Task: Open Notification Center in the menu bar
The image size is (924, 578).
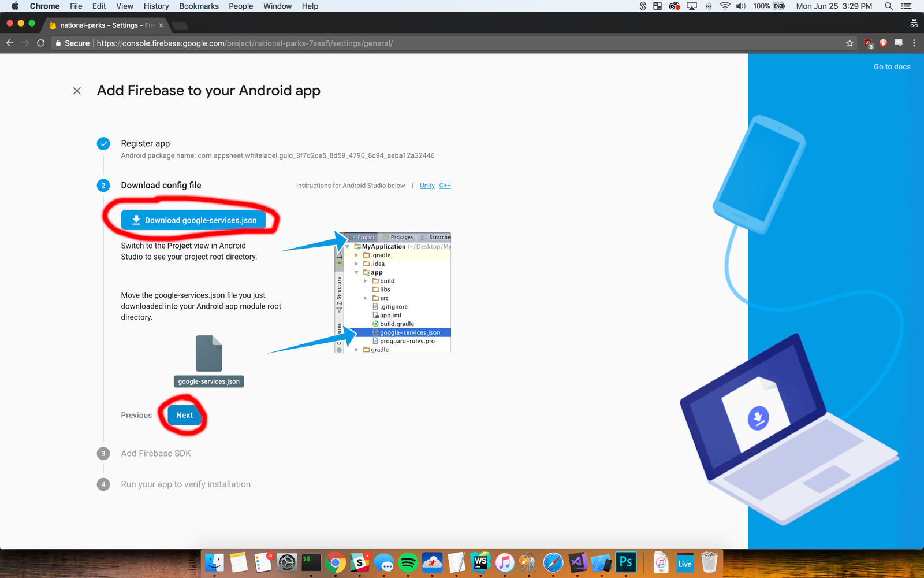Action: [x=906, y=6]
